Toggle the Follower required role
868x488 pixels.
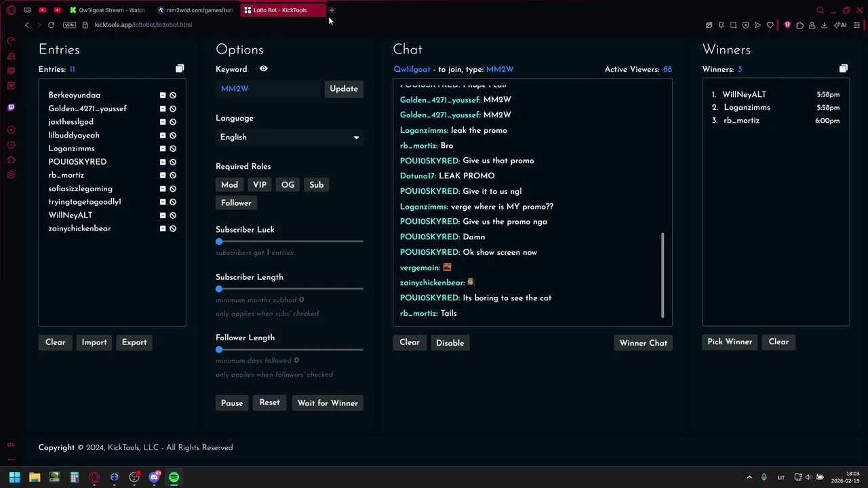[236, 203]
